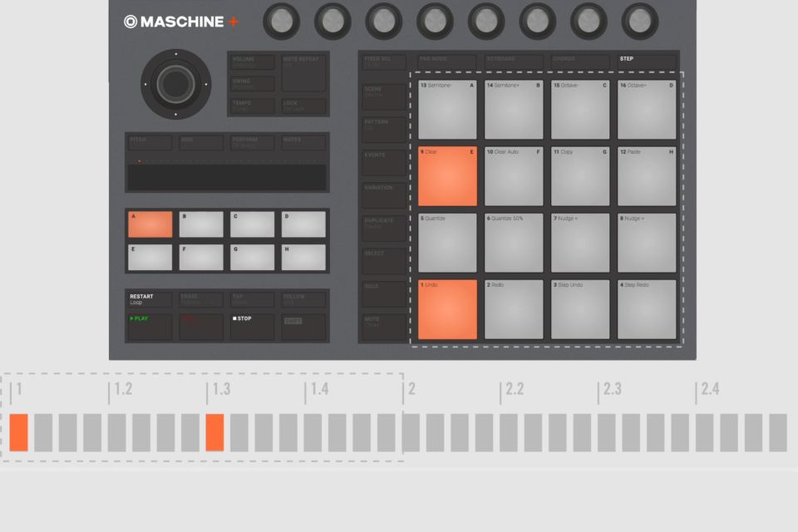Image resolution: width=798 pixels, height=532 pixels.
Task: Hit pad 12 Paste
Action: [647, 176]
